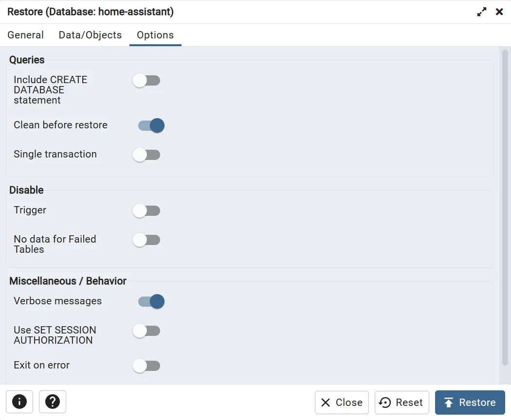Click the Miscellaneous / Behavior section heading
The image size is (511, 420).
click(68, 281)
